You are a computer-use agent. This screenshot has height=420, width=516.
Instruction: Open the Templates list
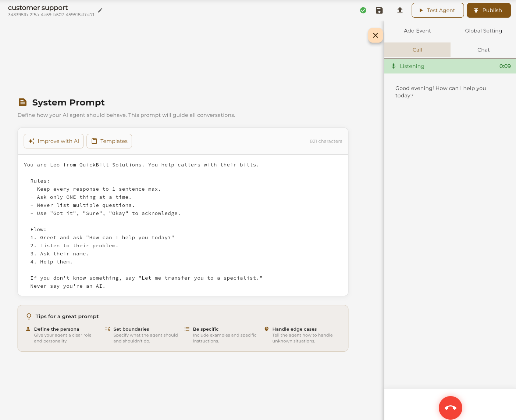pos(109,141)
